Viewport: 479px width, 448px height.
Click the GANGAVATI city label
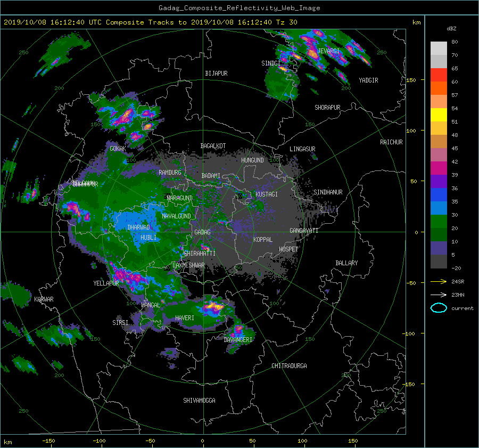(x=304, y=230)
